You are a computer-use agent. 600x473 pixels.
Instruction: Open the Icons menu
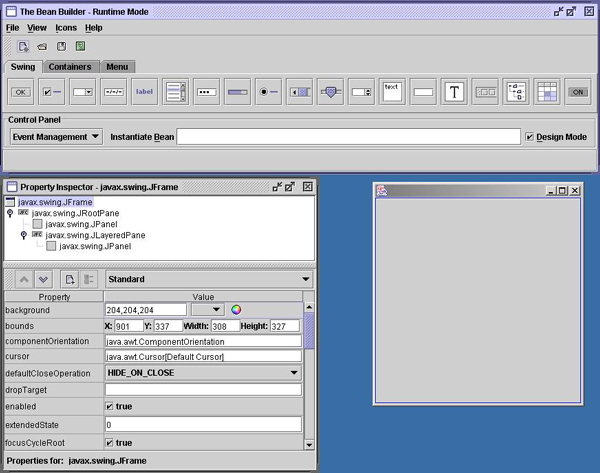66,28
